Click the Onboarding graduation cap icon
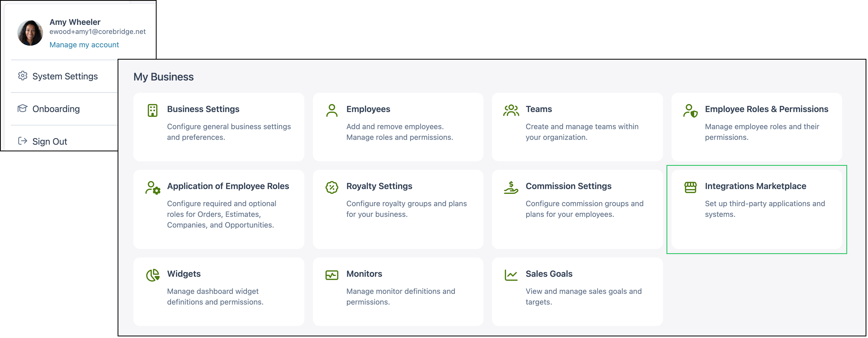 click(22, 108)
